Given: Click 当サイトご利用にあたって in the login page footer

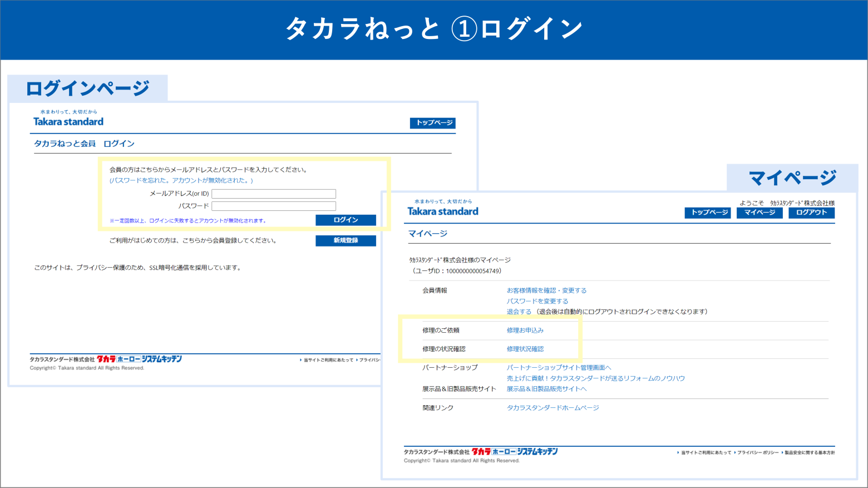Looking at the screenshot, I should 328,360.
